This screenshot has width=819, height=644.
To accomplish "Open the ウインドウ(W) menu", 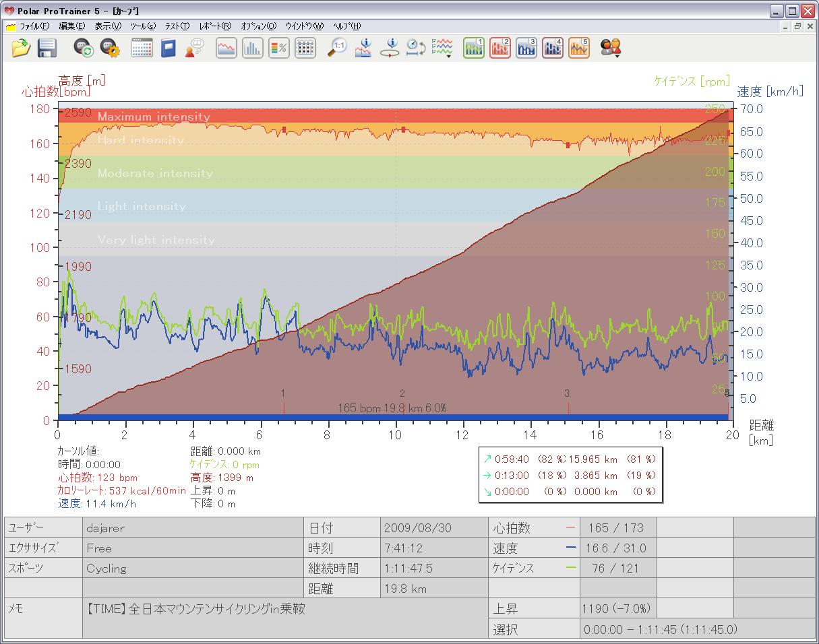I will click(305, 26).
